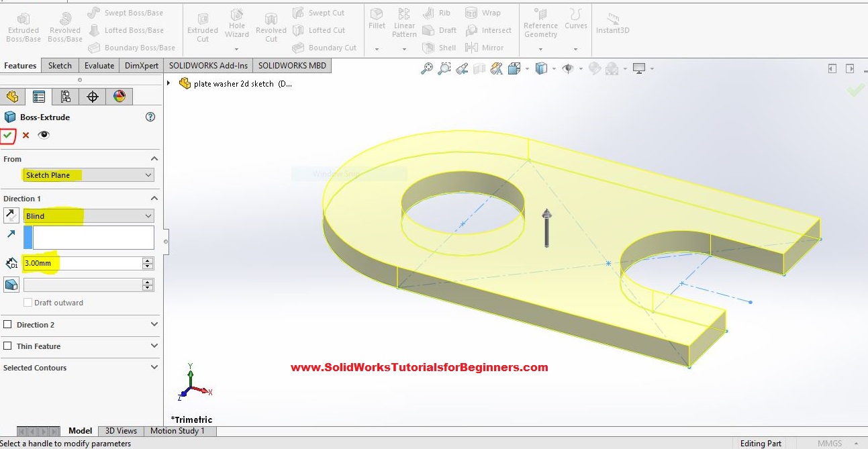Image resolution: width=868 pixels, height=449 pixels.
Task: Select the Revolved Boss/Base tool
Action: (64, 27)
